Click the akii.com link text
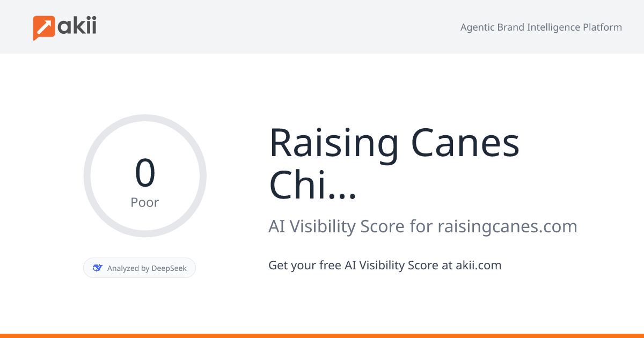Viewport: 644px width, 338px height. coord(478,265)
